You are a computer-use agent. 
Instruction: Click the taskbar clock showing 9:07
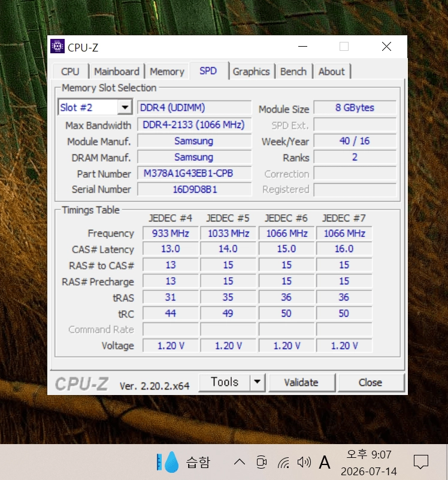click(x=368, y=463)
